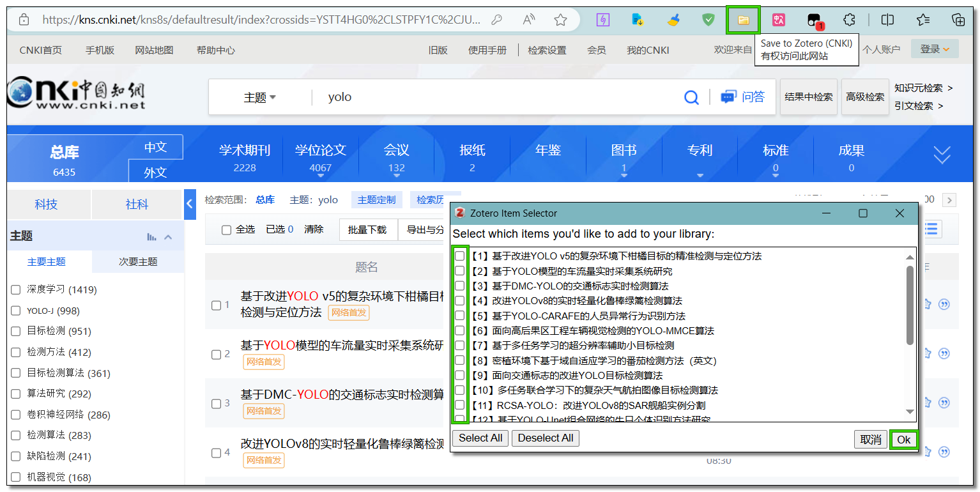Expand the arrow under 标准 tab

(776, 175)
